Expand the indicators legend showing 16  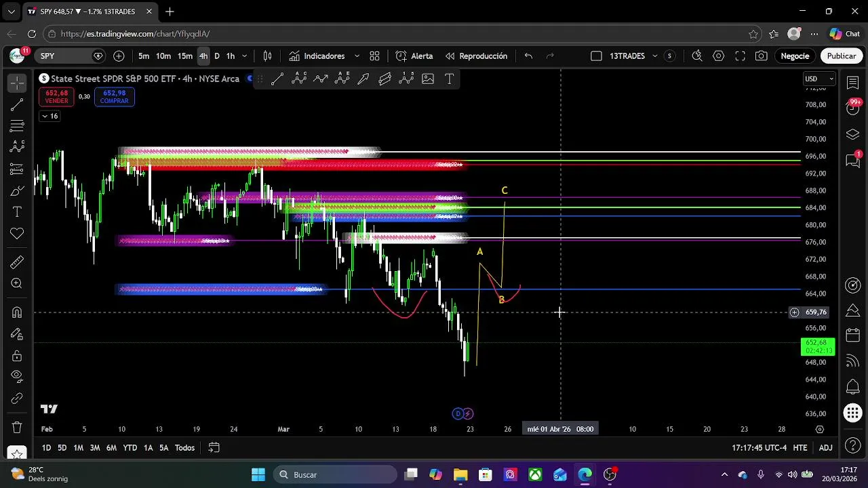(x=50, y=116)
